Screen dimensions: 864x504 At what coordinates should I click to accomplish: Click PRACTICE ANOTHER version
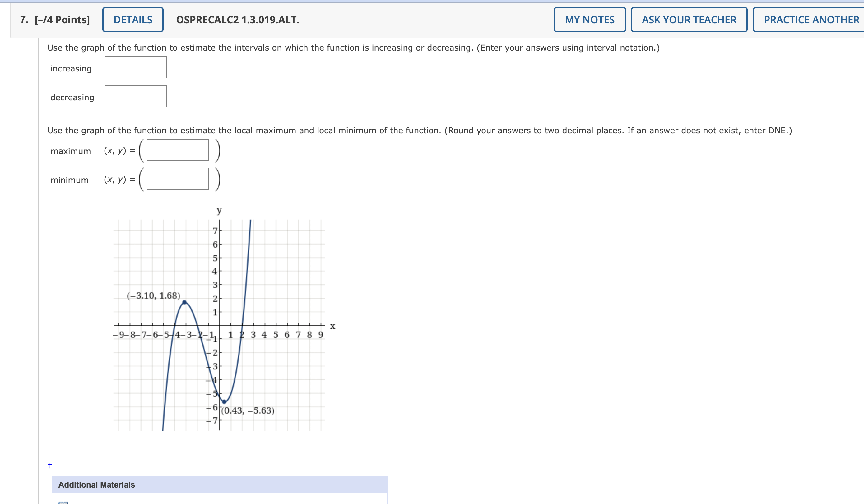click(810, 20)
